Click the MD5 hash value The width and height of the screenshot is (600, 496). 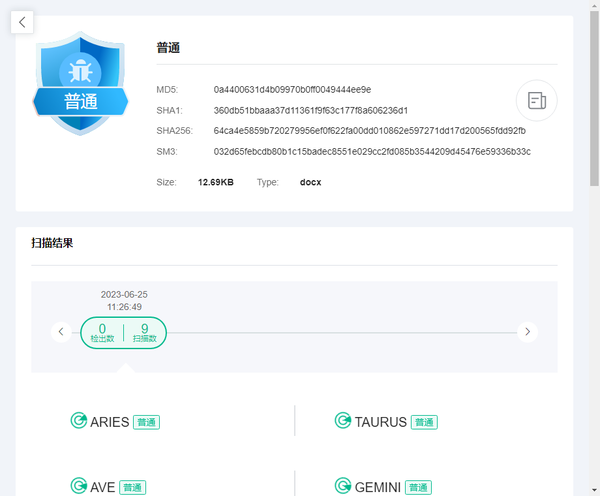[292, 89]
